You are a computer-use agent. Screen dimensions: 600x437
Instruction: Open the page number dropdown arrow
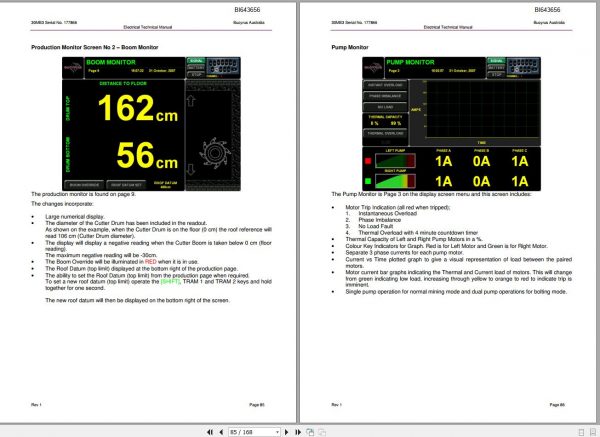[277, 432]
